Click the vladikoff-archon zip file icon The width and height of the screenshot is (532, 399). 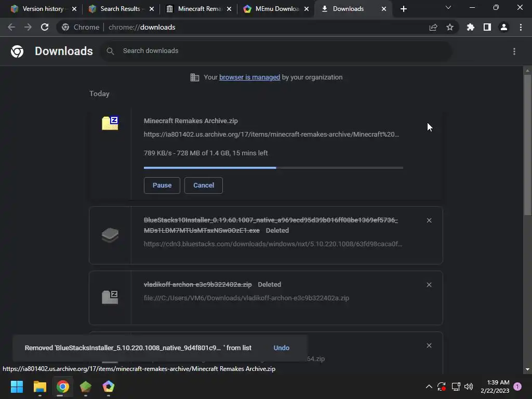110,297
